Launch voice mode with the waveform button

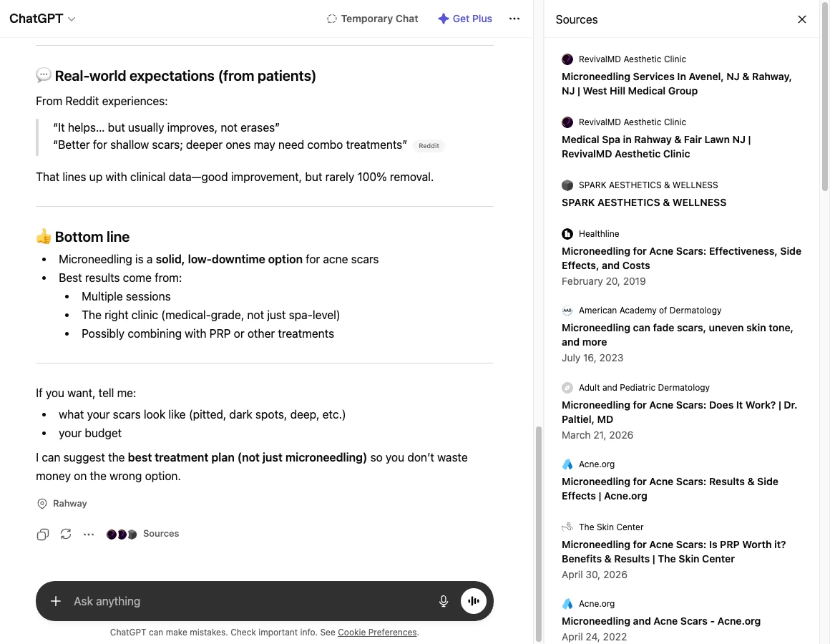(x=473, y=601)
